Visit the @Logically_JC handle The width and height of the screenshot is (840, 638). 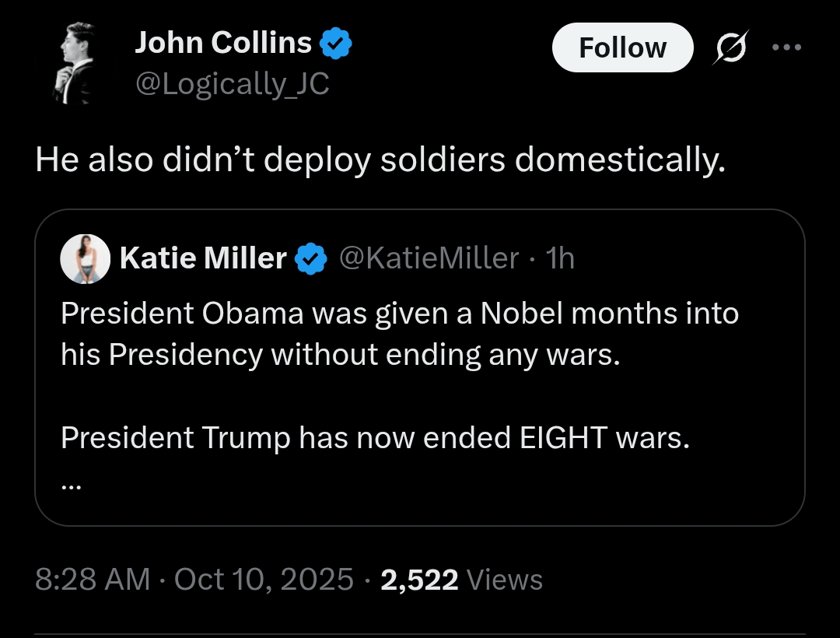233,83
